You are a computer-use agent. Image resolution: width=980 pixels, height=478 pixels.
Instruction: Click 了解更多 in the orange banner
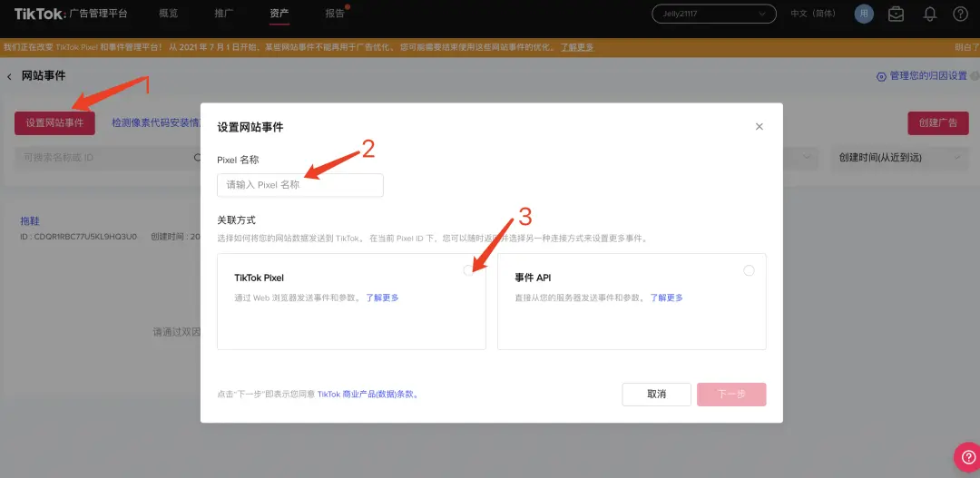click(x=577, y=47)
